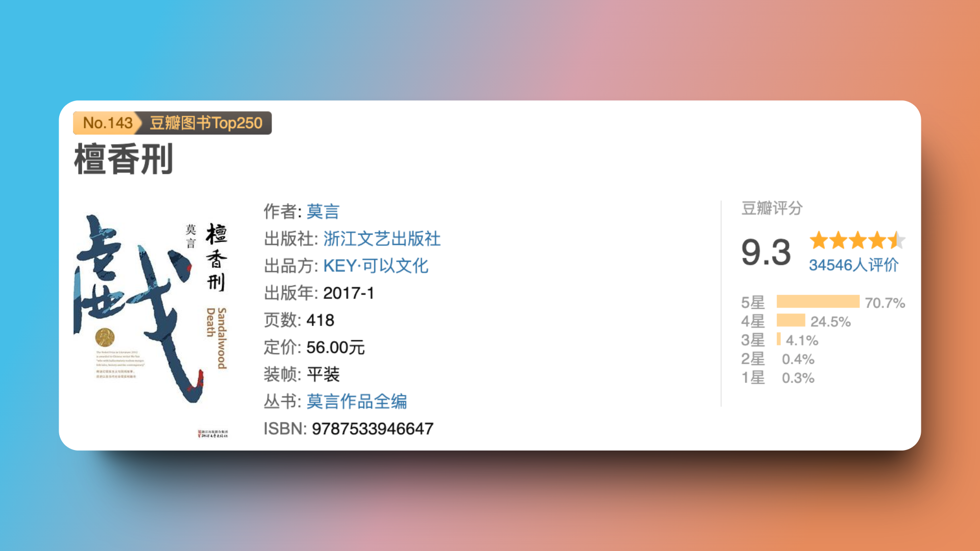
Task: Click the 70.7% five-star percentage
Action: pyautogui.click(x=885, y=303)
